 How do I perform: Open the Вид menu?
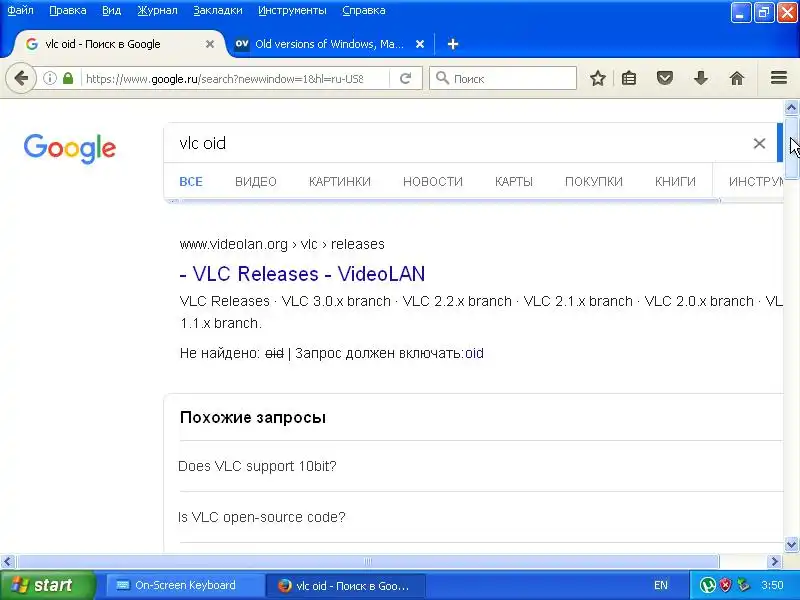[x=111, y=10]
